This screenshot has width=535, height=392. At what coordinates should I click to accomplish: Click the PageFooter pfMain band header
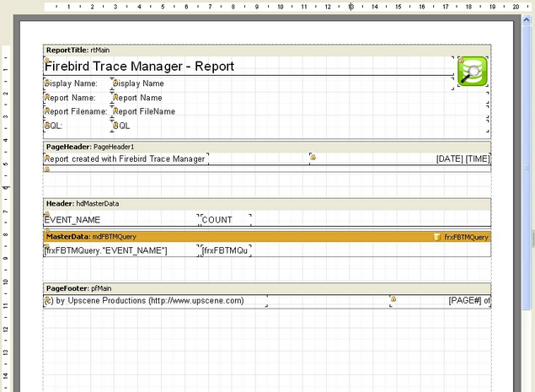coord(267,288)
